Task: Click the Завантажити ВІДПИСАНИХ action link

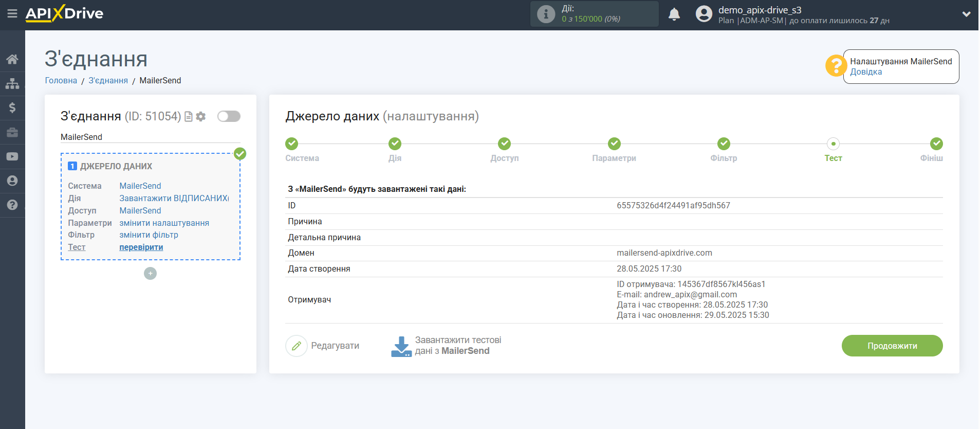Action: (x=174, y=198)
